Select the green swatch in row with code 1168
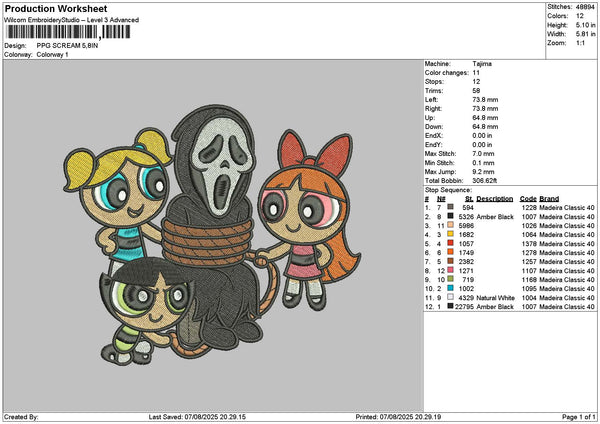The image size is (600, 424). pyautogui.click(x=450, y=279)
